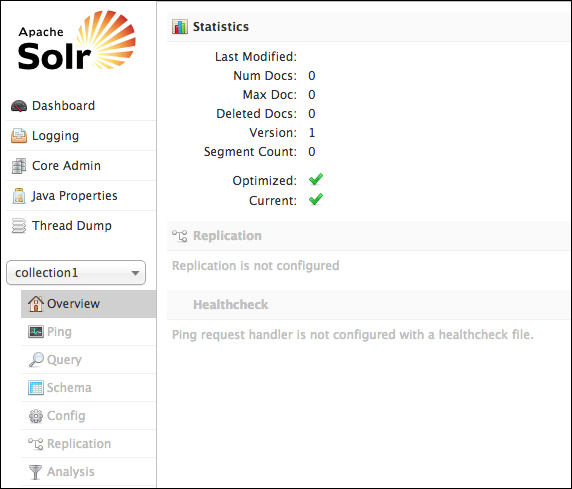Click the Replication section heading
Viewport: 572px width, 489px height.
point(227,236)
